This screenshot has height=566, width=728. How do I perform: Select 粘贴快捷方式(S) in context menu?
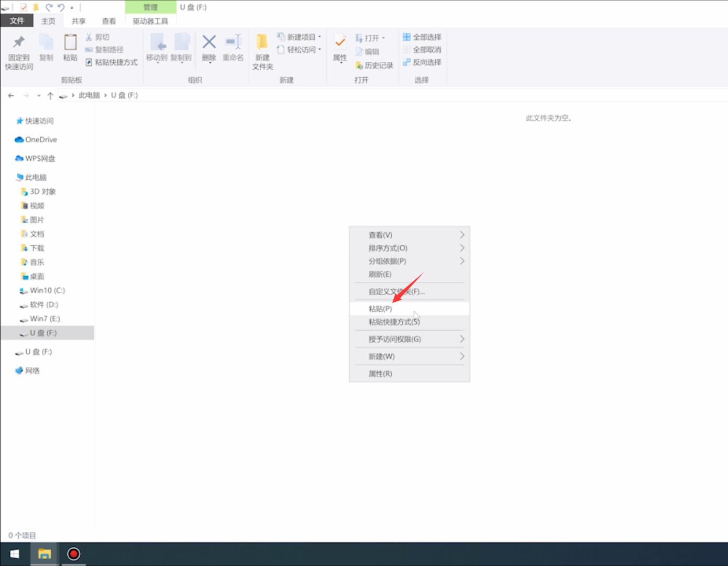tap(410, 322)
